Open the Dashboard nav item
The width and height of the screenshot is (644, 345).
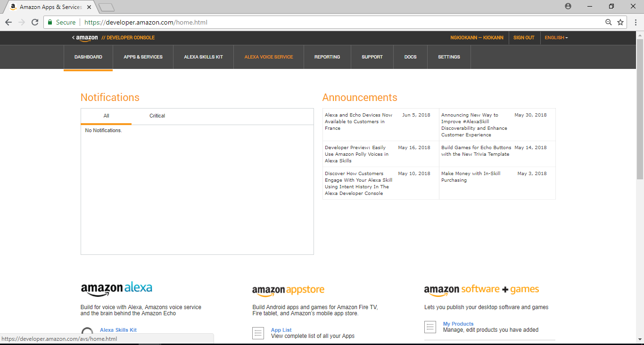point(88,57)
